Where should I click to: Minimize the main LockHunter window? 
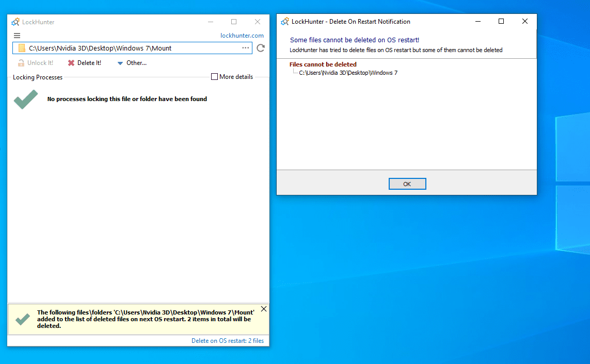click(x=211, y=22)
